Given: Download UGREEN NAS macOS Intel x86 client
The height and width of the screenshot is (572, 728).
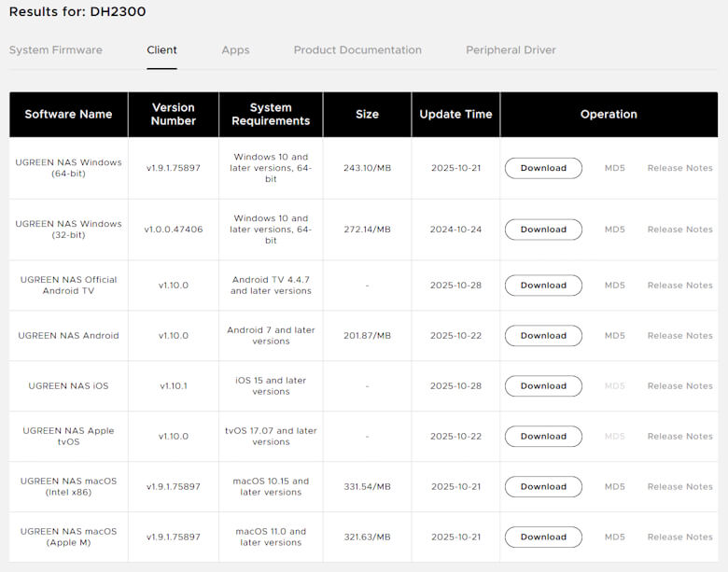Looking at the screenshot, I should click(543, 487).
